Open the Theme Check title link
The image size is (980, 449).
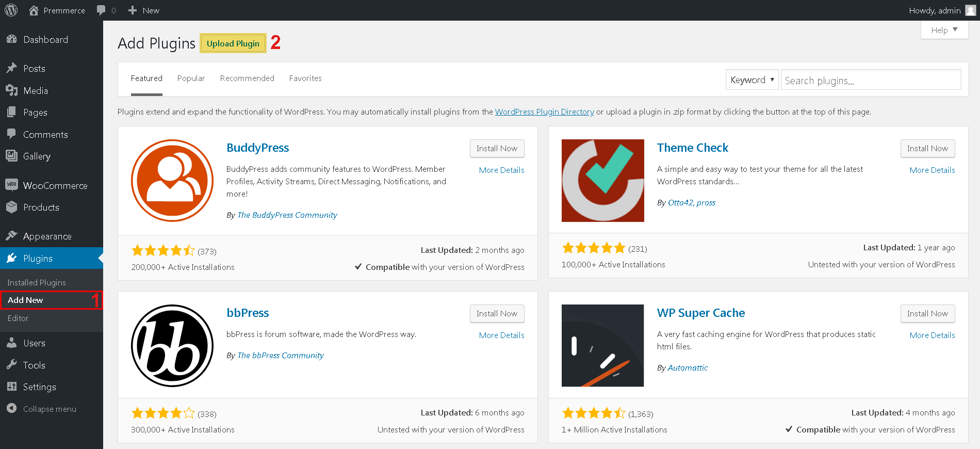click(x=693, y=148)
